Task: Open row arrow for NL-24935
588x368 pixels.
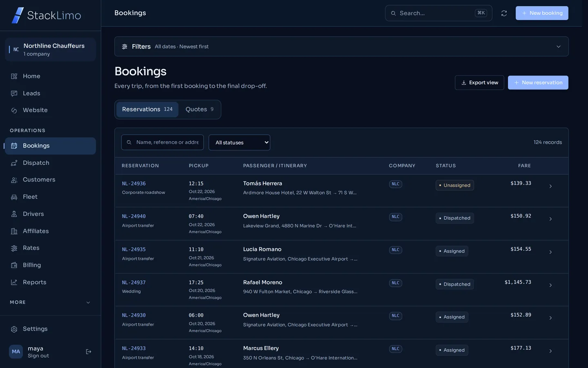Action: pos(550,252)
